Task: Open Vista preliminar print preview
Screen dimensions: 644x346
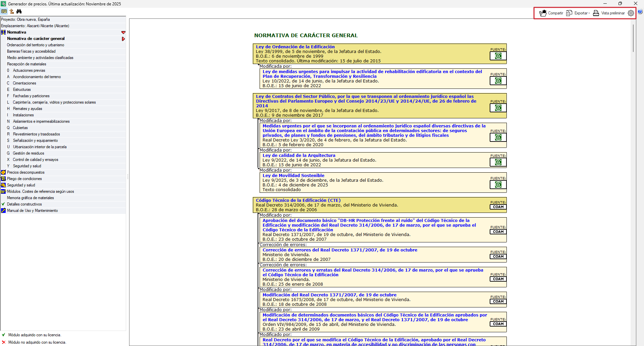Action: 609,13
